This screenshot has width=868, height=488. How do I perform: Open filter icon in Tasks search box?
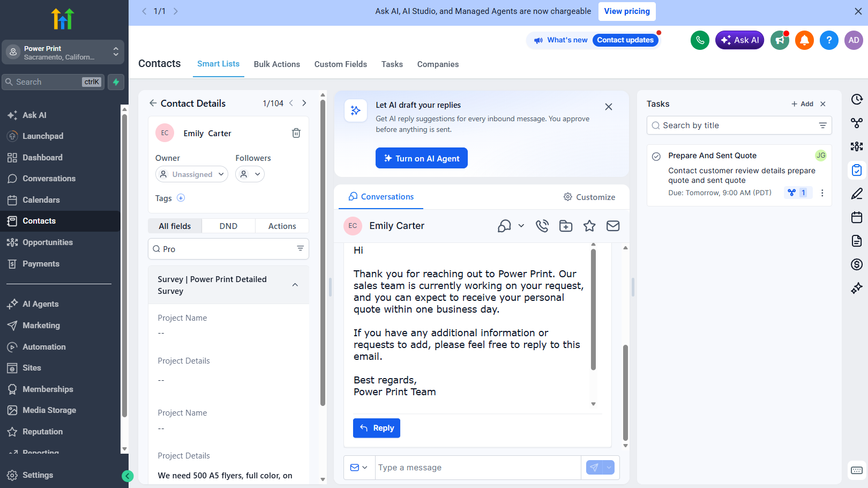click(x=822, y=125)
